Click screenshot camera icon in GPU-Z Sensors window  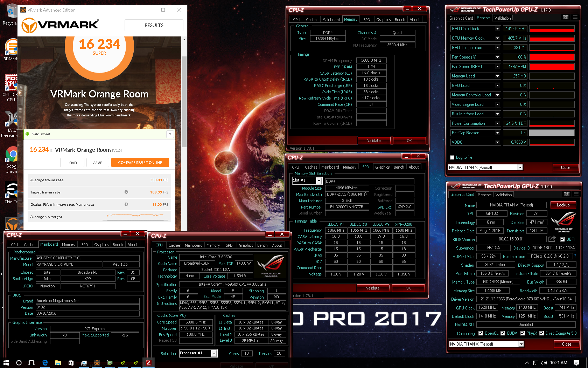[565, 17]
